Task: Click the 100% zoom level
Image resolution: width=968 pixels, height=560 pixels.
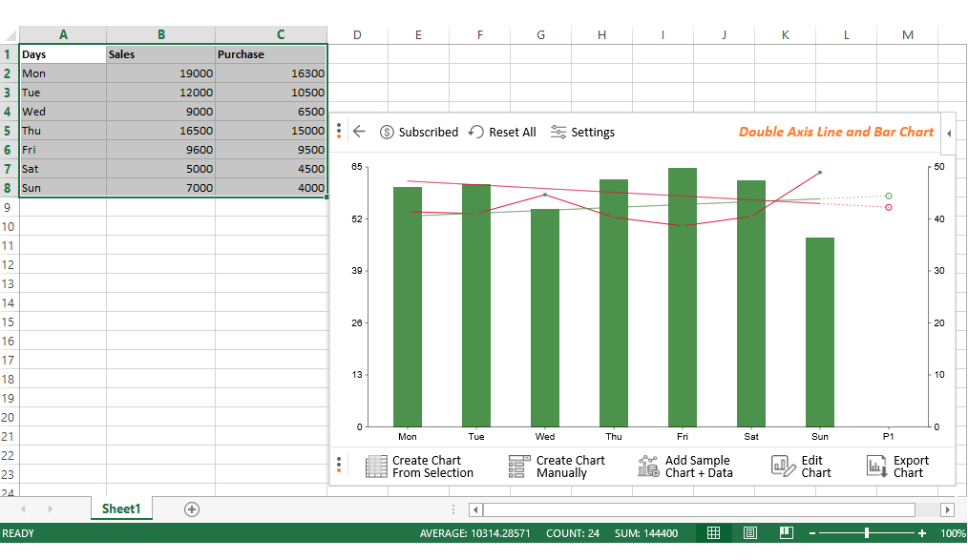Action: pos(953,533)
